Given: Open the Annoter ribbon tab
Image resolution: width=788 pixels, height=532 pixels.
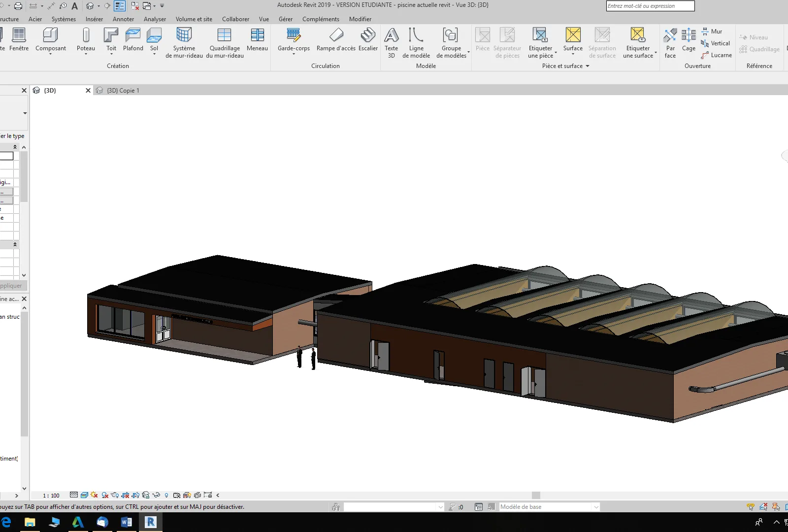Looking at the screenshot, I should tap(123, 19).
